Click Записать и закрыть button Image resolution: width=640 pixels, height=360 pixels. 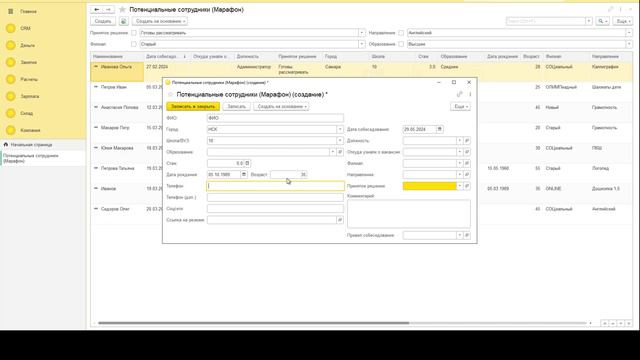point(193,107)
